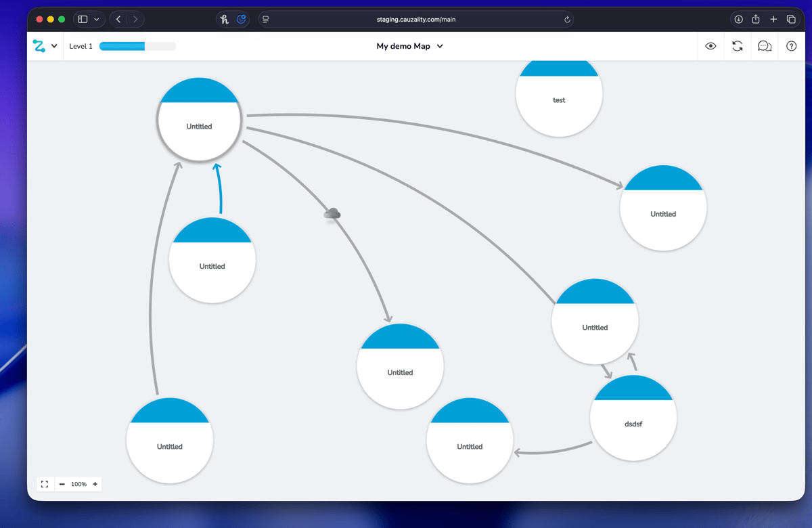812x528 pixels.
Task: Open the My demo Map title dropdown
Action: pyautogui.click(x=410, y=46)
